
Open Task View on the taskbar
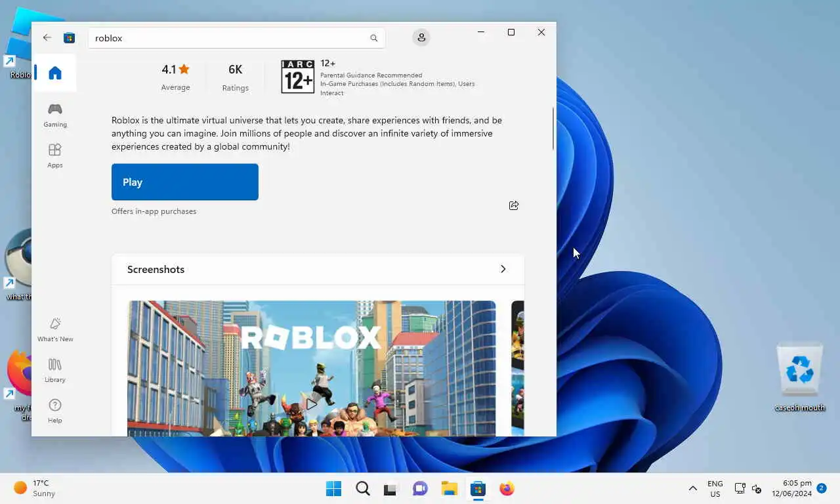(x=391, y=488)
